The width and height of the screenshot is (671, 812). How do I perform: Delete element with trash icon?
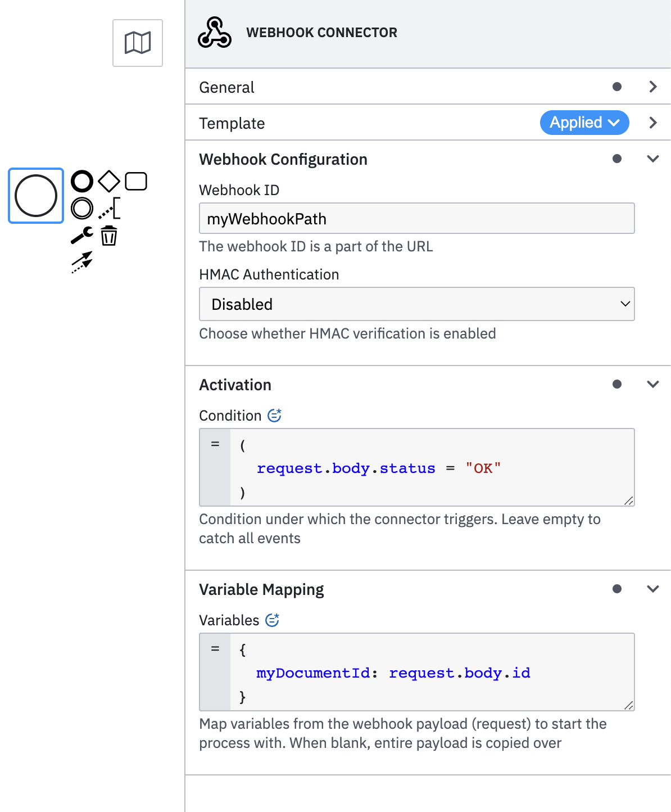109,236
